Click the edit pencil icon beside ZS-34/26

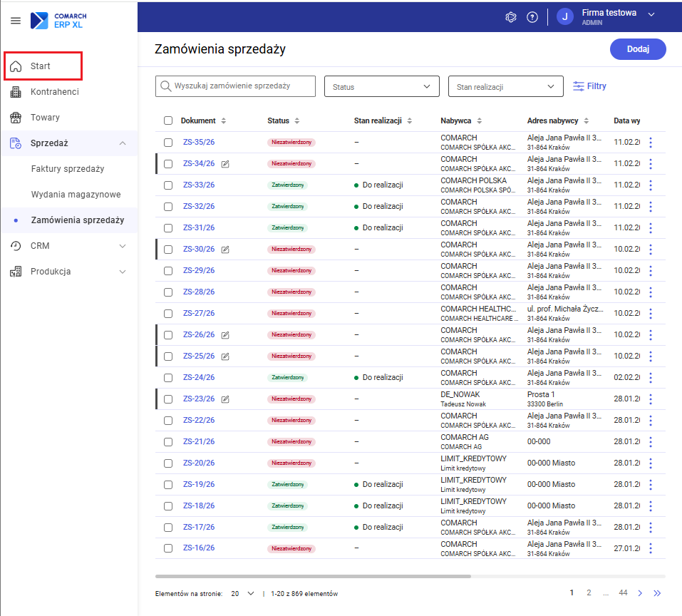coord(225,164)
